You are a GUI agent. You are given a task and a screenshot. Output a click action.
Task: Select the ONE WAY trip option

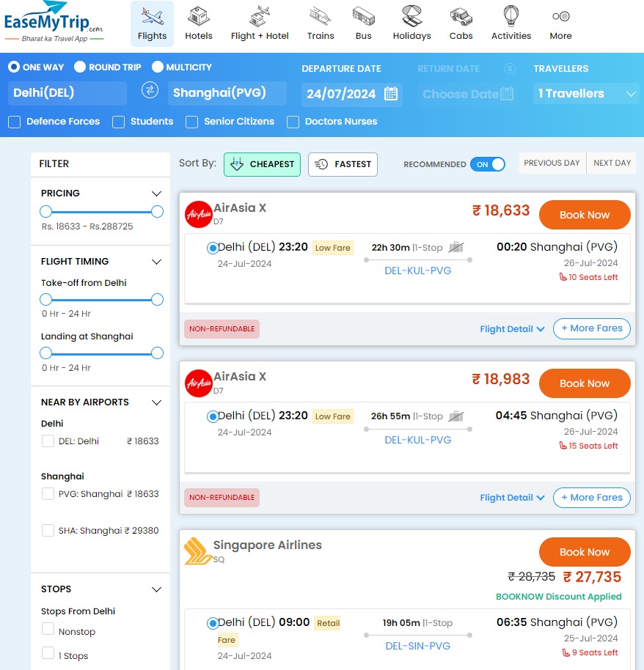coord(14,67)
